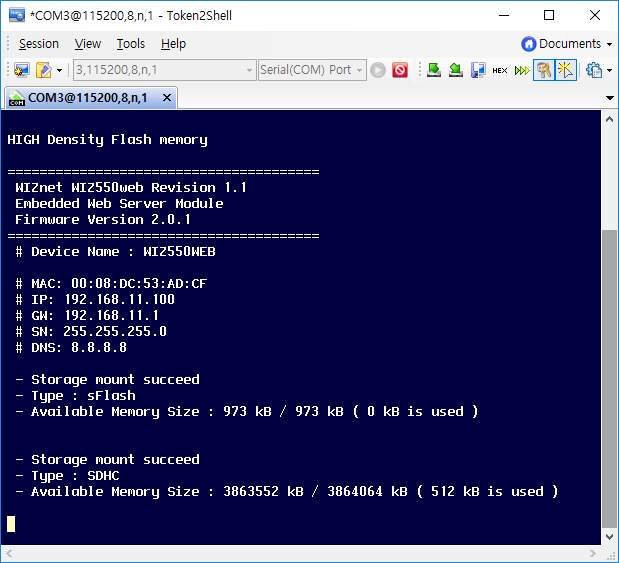This screenshot has width=619, height=563.
Task: Click the 3863552 kB available memory line
Action: (287, 492)
